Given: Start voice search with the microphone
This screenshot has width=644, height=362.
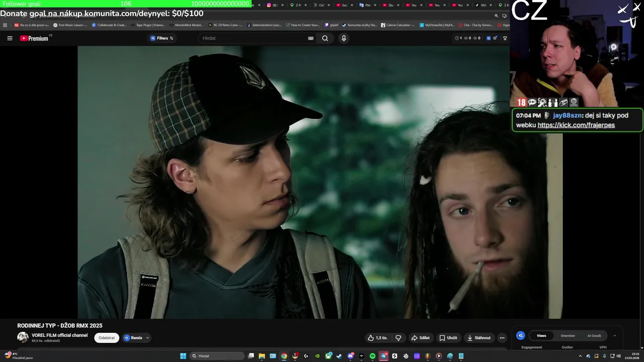Looking at the screenshot, I should (344, 38).
